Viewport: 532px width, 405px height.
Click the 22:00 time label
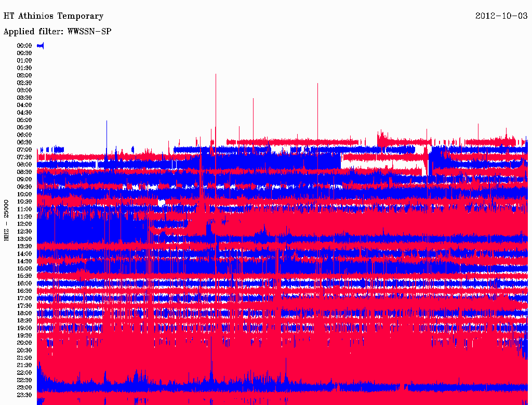pos(24,373)
